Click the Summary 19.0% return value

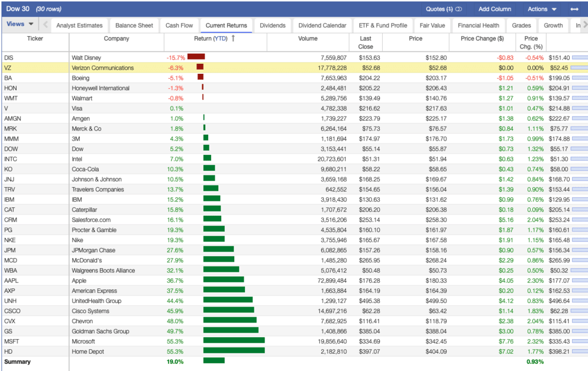pyautogui.click(x=175, y=362)
